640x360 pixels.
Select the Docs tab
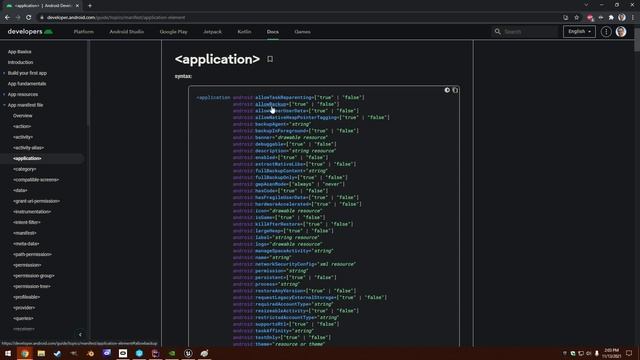pyautogui.click(x=273, y=31)
